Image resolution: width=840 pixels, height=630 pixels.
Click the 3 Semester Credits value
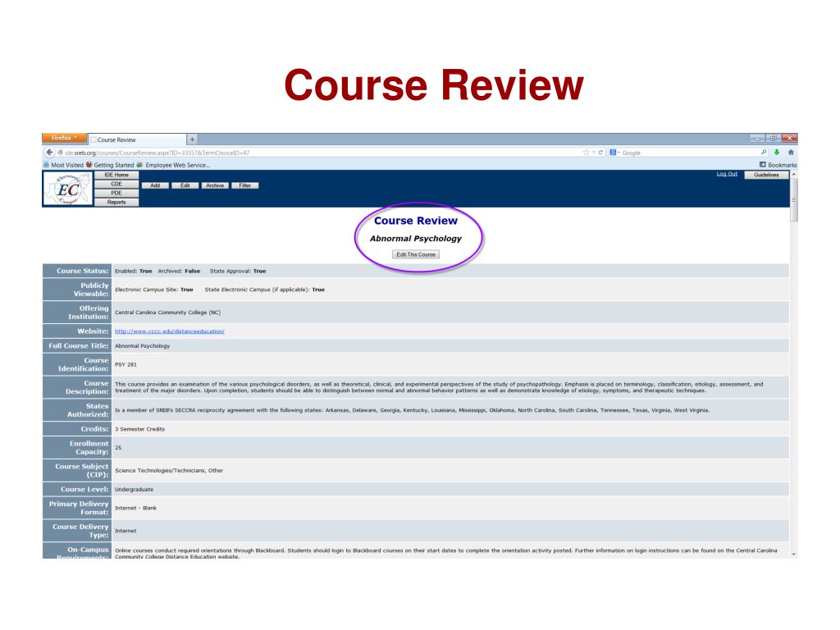pos(139,429)
